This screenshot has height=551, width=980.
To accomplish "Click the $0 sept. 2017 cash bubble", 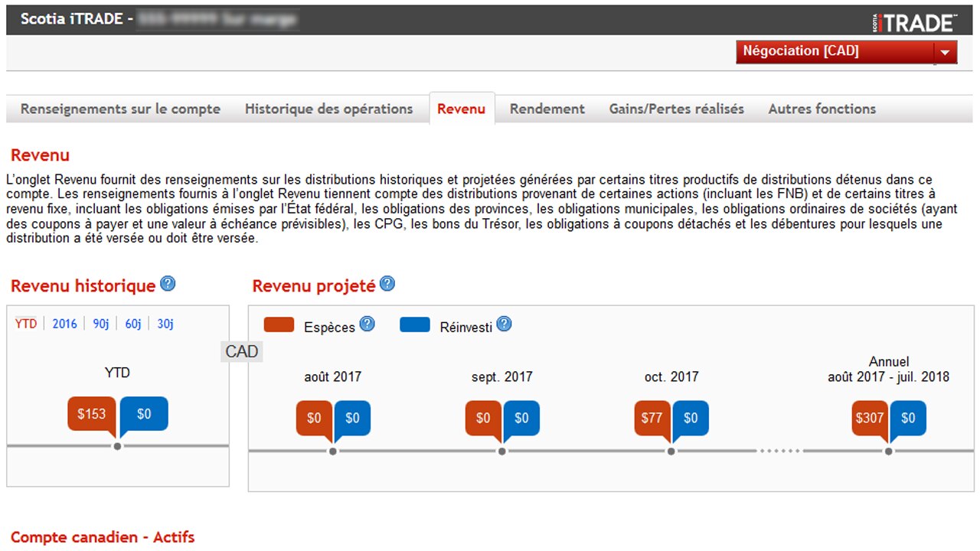I will coord(483,420).
